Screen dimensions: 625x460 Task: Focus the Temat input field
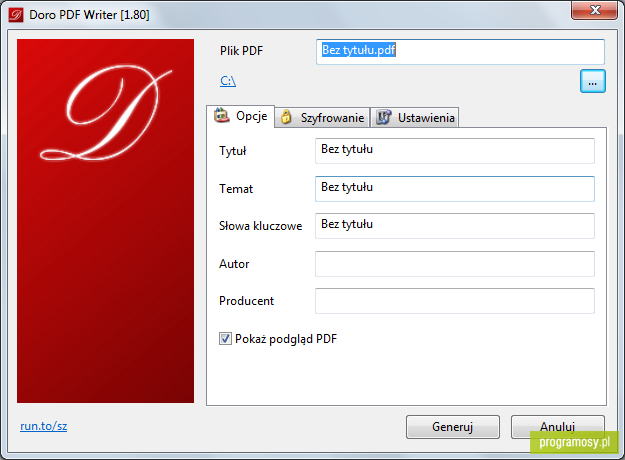(454, 189)
